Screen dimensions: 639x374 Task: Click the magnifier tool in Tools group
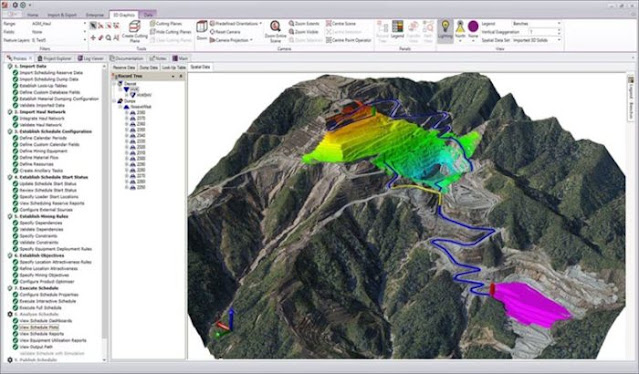[x=108, y=38]
